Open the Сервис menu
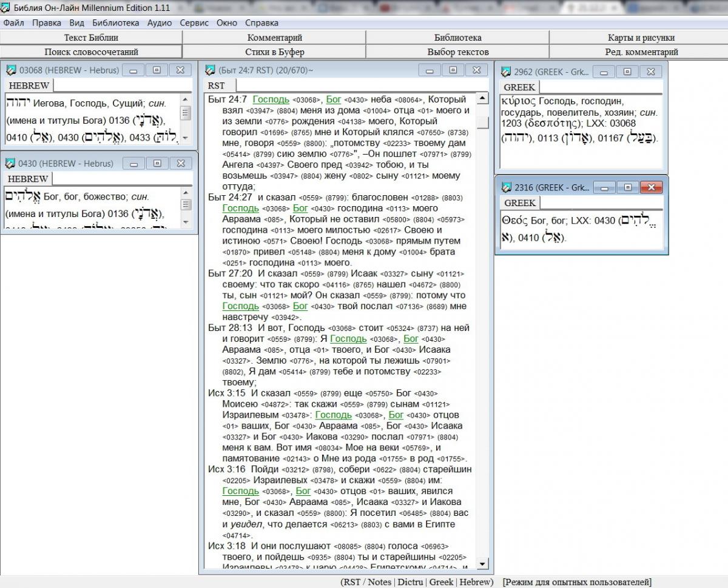The image size is (728, 588). (194, 23)
